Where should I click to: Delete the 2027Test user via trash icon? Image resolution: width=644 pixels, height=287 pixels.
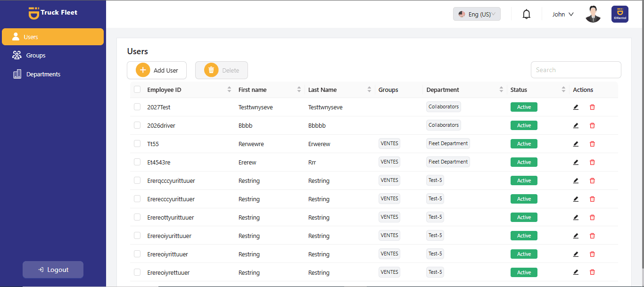(x=592, y=107)
